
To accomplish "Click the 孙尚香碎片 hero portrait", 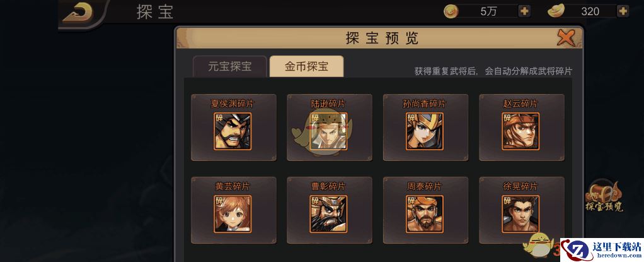I will [425, 131].
